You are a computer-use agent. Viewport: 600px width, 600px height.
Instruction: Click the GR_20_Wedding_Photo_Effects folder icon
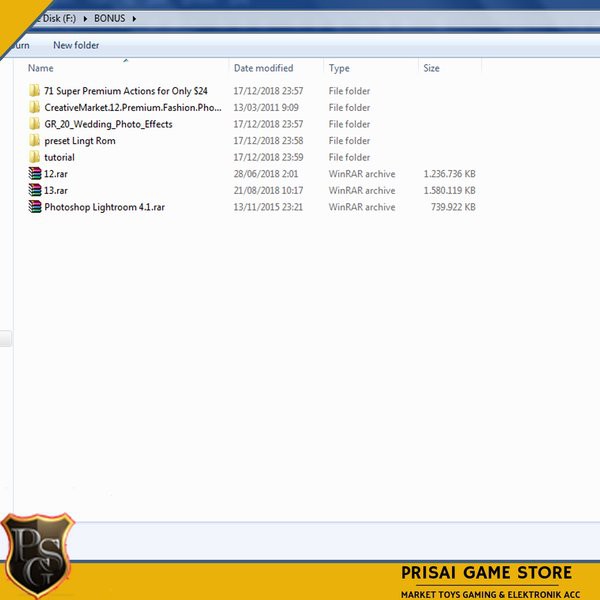[x=35, y=124]
